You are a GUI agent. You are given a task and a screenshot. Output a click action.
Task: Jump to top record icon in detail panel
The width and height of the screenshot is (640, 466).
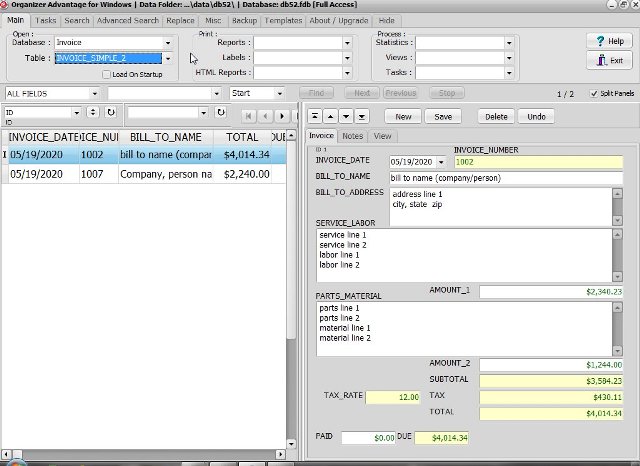pyautogui.click(x=315, y=116)
